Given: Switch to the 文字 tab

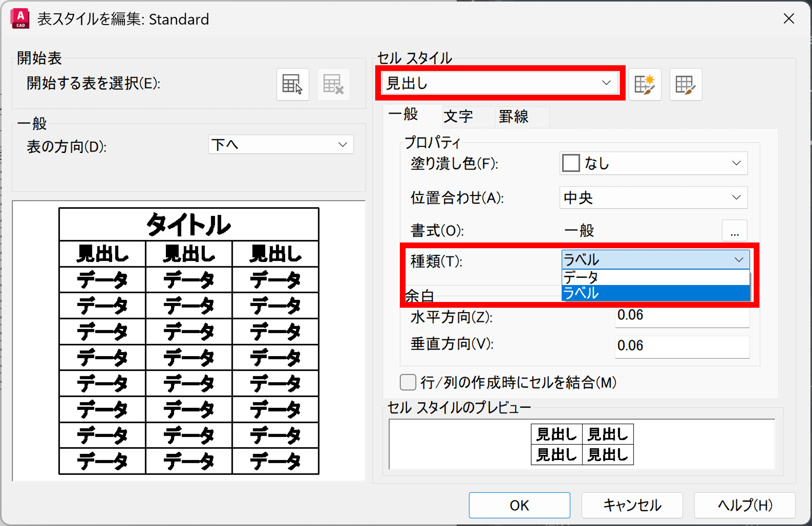Looking at the screenshot, I should point(459,117).
